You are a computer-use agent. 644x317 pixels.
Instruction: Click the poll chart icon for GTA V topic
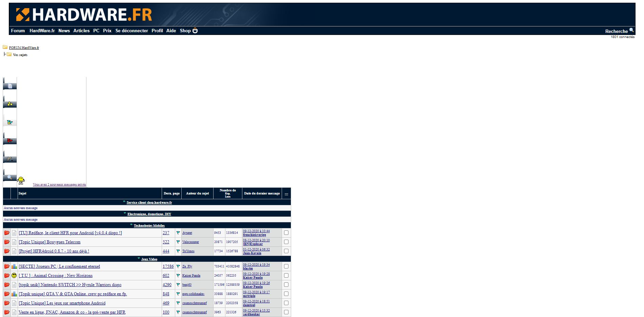click(14, 294)
